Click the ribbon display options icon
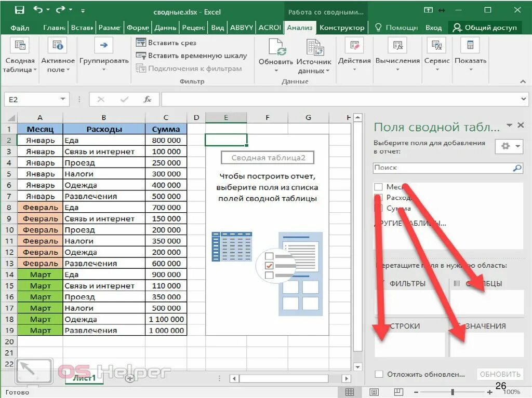Image resolution: width=532 pixels, height=398 pixels. pyautogui.click(x=428, y=10)
